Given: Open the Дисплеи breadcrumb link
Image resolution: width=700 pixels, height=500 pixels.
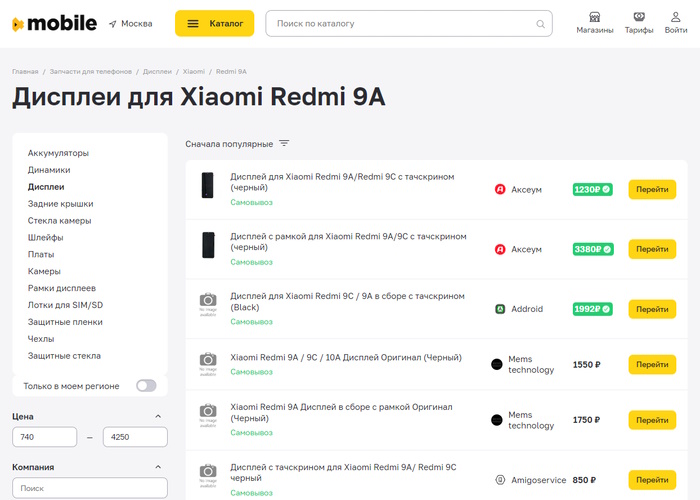Looking at the screenshot, I should coord(157,71).
